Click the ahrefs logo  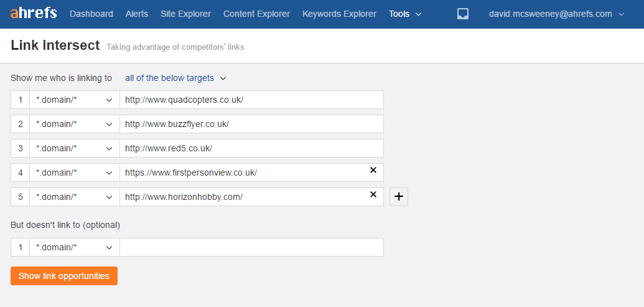(34, 13)
